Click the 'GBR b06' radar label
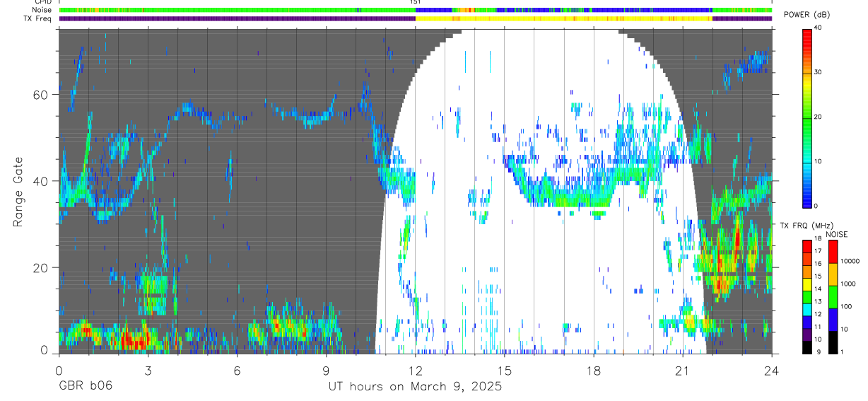The image size is (868, 401). coord(86,386)
